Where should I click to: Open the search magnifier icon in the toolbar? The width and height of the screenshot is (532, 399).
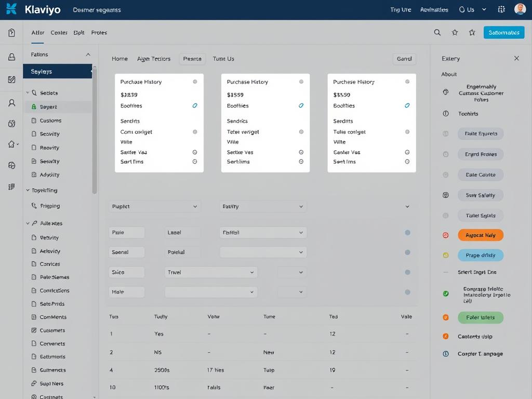point(437,32)
